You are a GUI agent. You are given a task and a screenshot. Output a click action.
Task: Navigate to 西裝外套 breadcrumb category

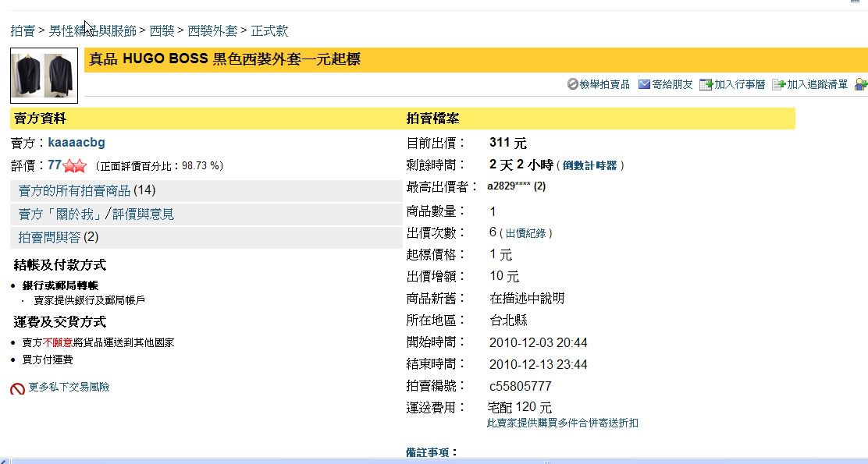click(212, 31)
